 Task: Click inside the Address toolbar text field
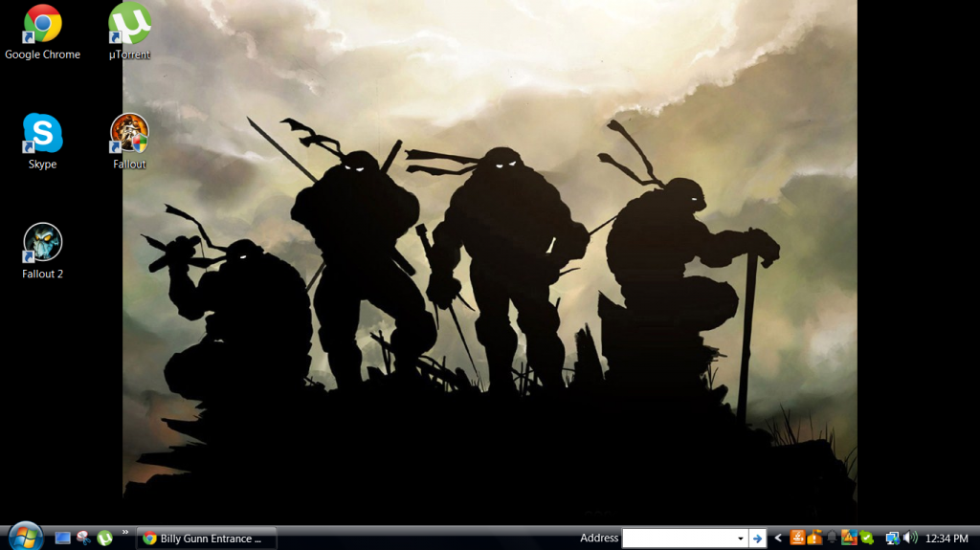(x=678, y=539)
